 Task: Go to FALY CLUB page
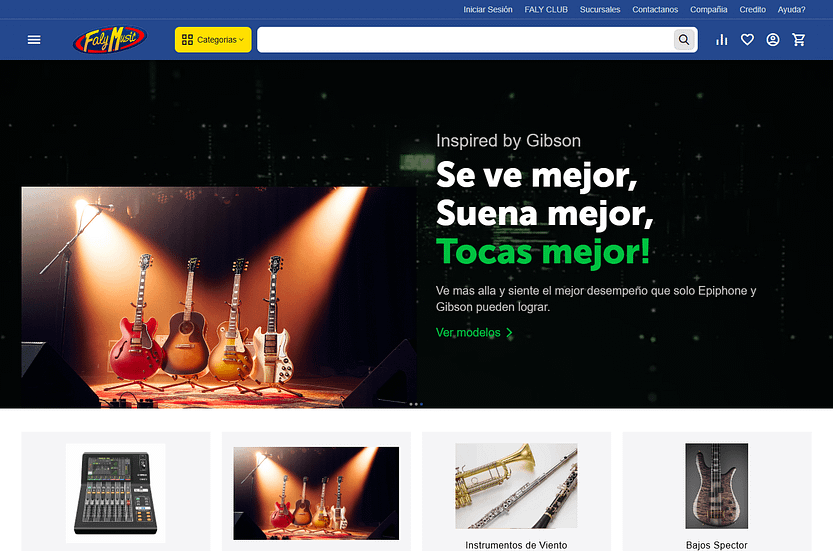546,10
